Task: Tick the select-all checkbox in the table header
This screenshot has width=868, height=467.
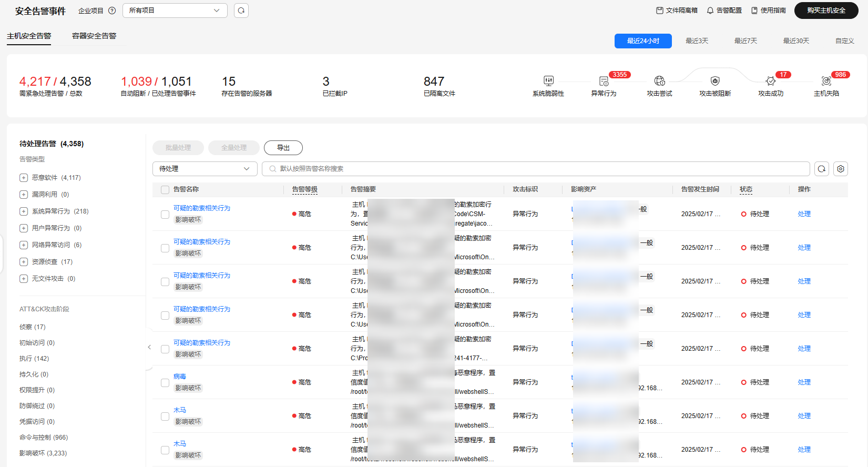Action: click(165, 190)
